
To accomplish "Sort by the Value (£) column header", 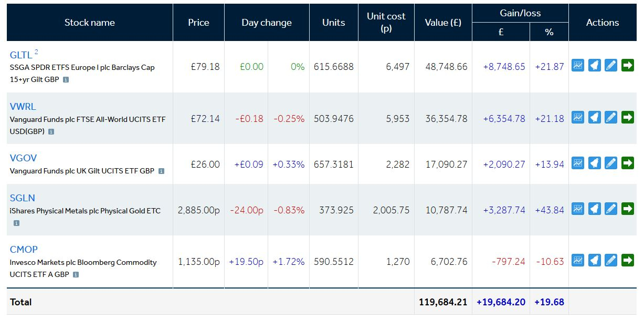I will coord(443,23).
